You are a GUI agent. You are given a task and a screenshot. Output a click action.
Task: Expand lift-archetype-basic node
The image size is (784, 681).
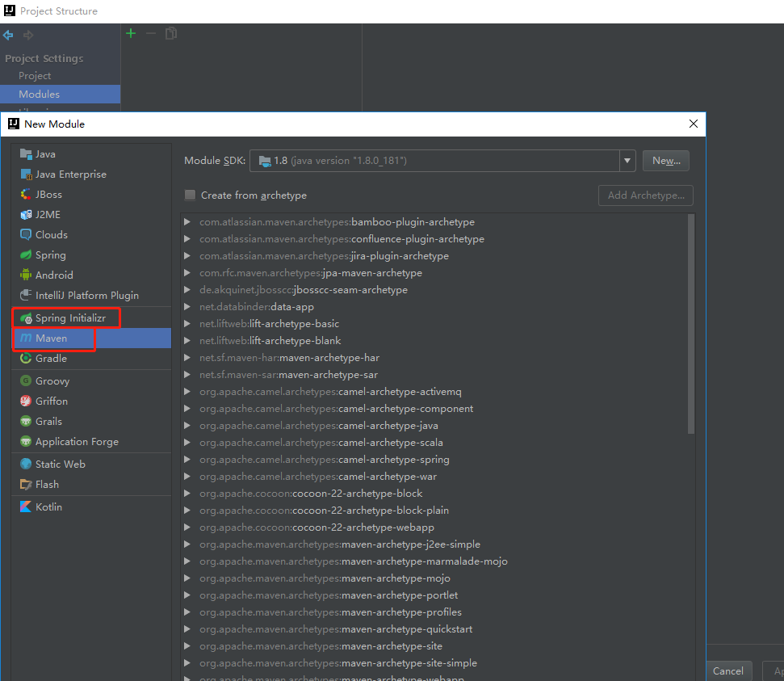187,324
